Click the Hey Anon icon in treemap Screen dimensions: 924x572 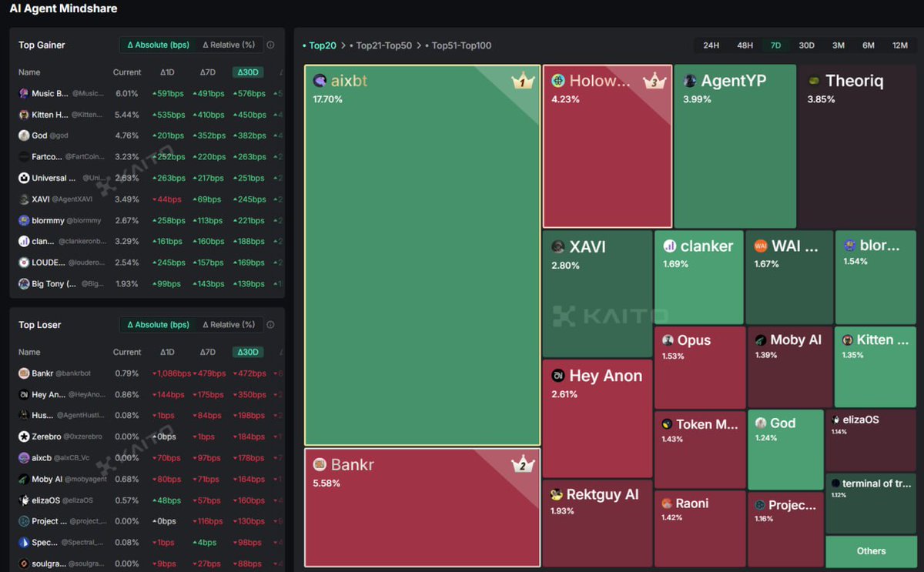pyautogui.click(x=558, y=376)
